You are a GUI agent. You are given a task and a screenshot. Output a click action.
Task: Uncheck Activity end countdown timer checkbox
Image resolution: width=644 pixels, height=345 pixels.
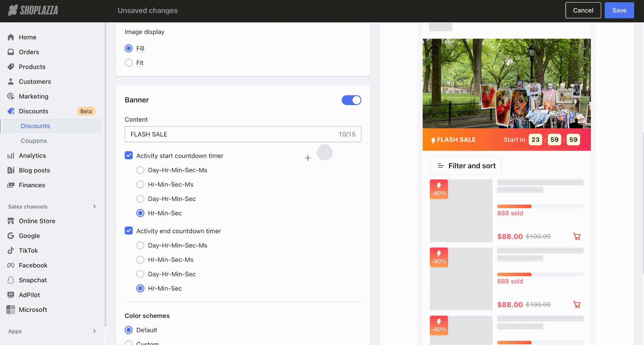click(x=129, y=231)
